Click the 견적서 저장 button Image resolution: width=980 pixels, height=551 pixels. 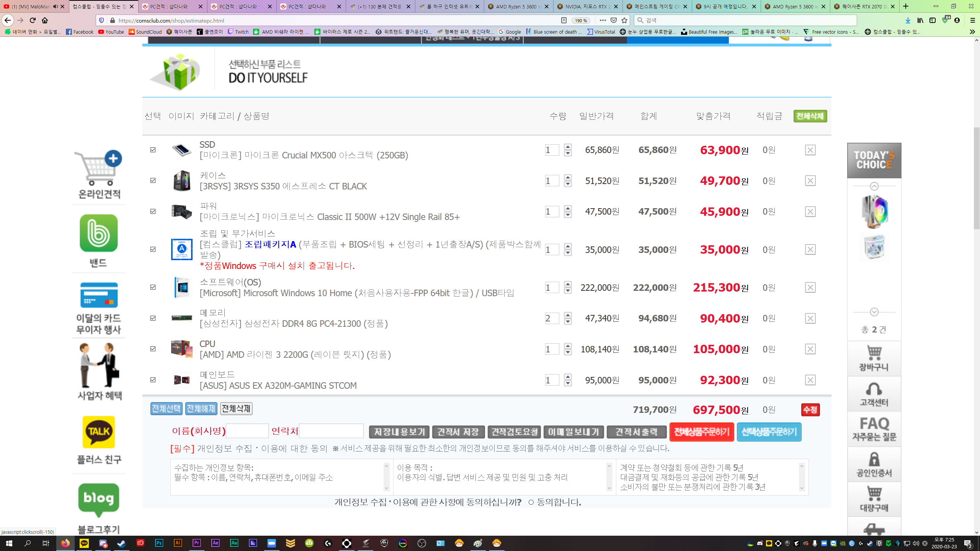click(458, 432)
